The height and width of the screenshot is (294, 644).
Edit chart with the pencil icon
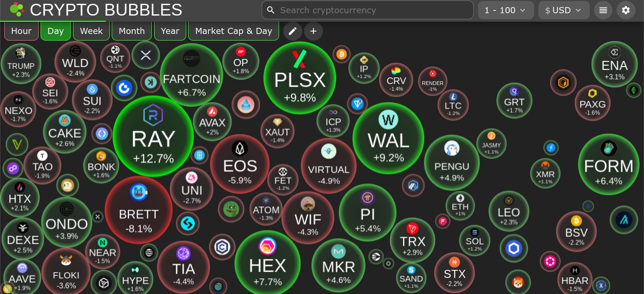coord(292,31)
